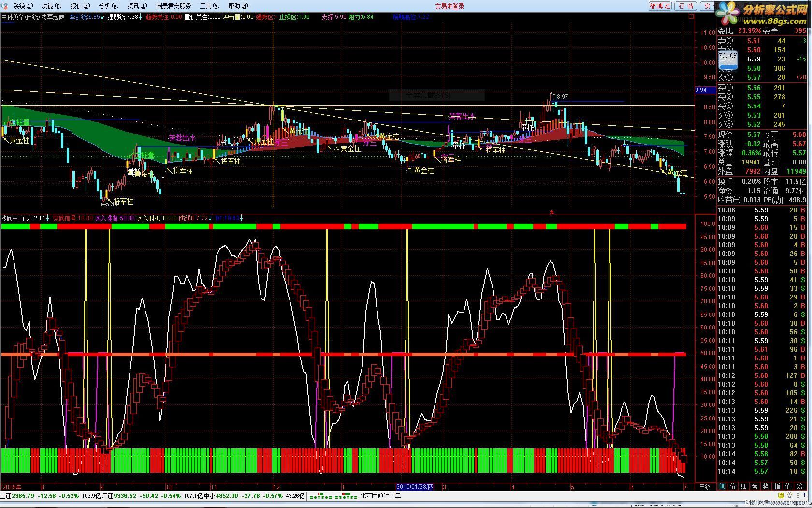The image size is (812, 508).
Task: Open the 功能(F) menu
Action: click(x=51, y=6)
